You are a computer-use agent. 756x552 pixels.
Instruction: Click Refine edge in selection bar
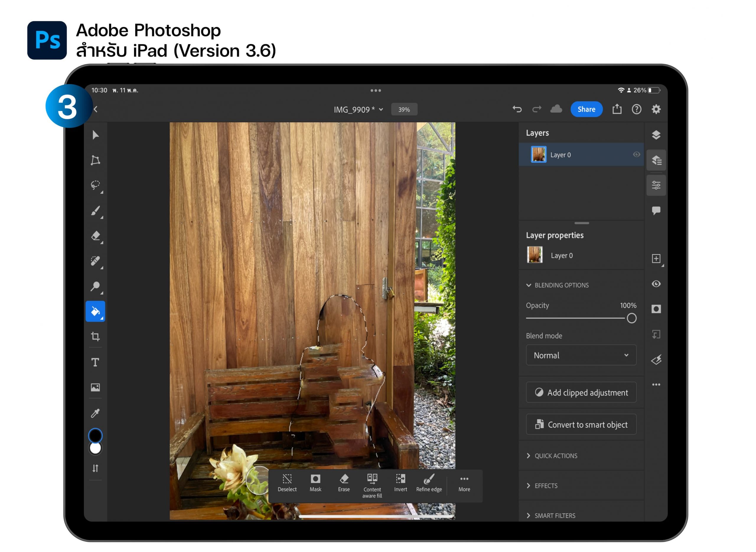pyautogui.click(x=429, y=483)
